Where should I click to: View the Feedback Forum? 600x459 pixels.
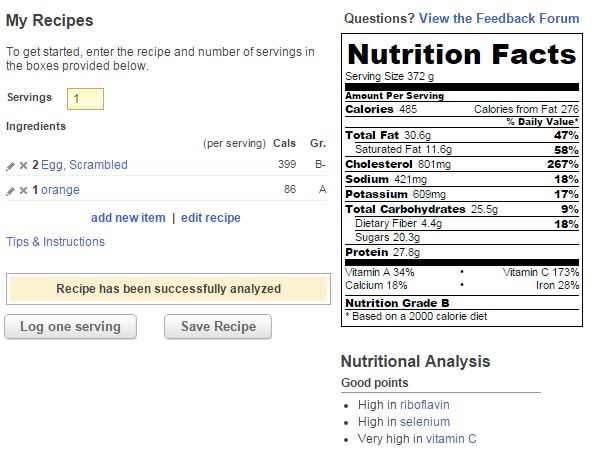[x=499, y=18]
